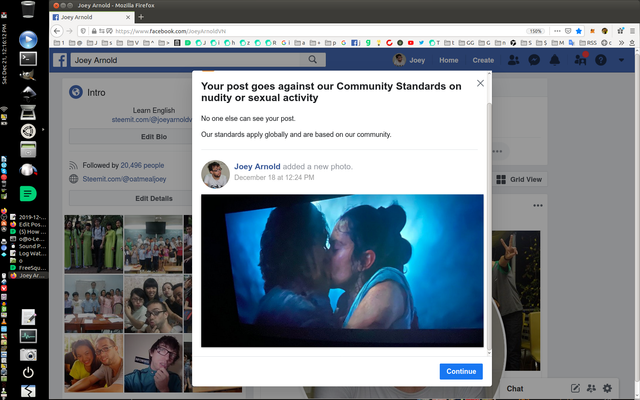
Task: Switch to Edit Pos... window in task list
Action: tap(28, 224)
